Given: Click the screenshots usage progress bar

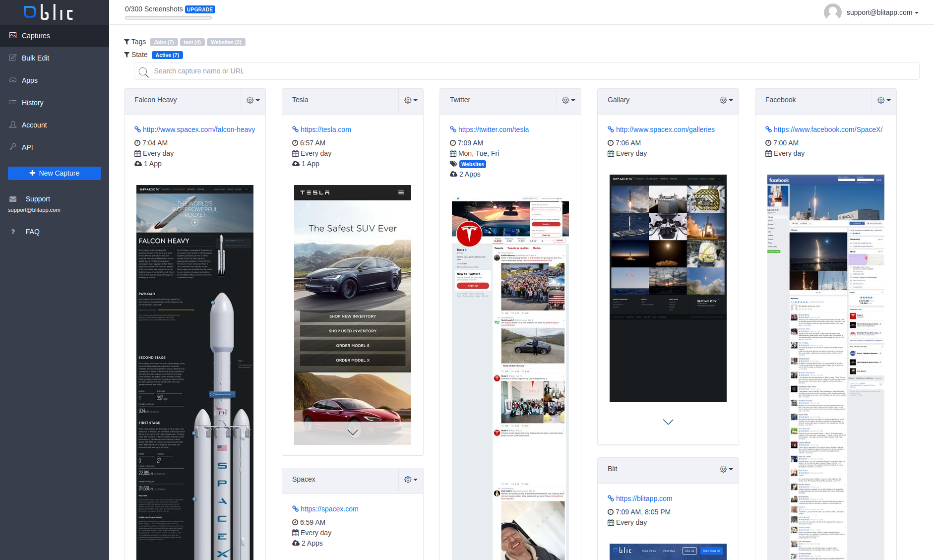Looking at the screenshot, I should [x=169, y=17].
